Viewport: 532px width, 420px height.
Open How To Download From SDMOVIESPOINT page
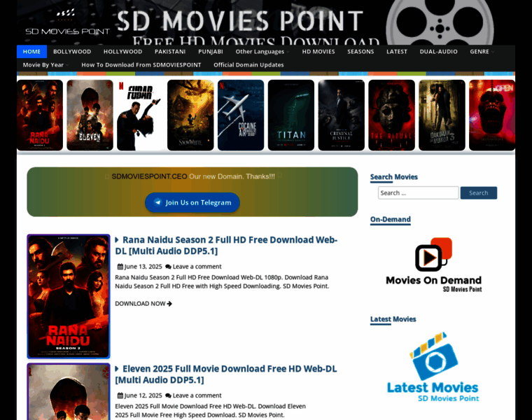tap(141, 65)
